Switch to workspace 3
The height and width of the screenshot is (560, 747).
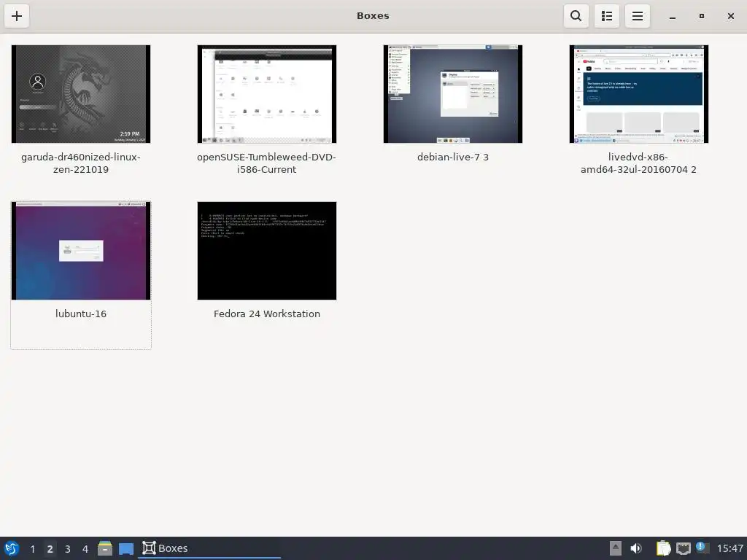[x=68, y=549]
